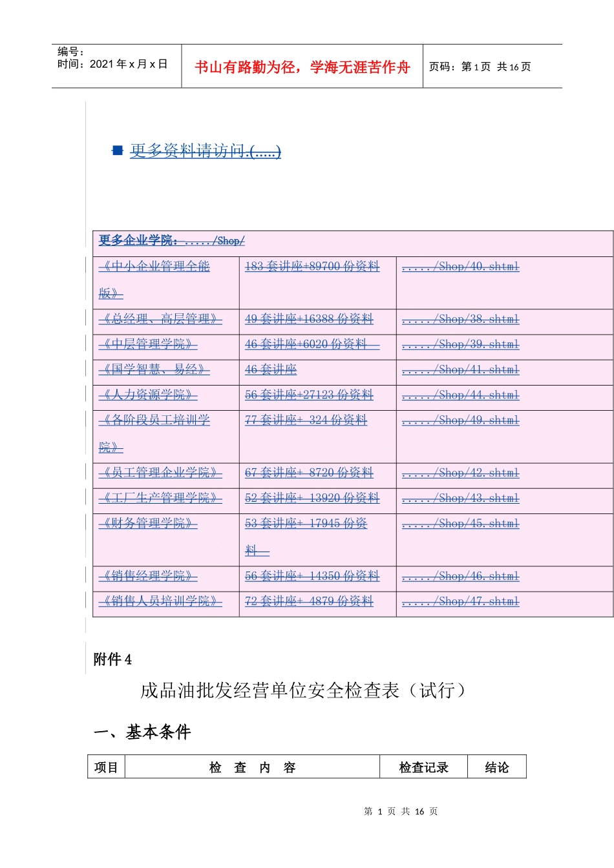Image resolution: width=614 pixels, height=868 pixels.
Task: Open the /Shop/47.shtml link
Action: click(x=460, y=601)
